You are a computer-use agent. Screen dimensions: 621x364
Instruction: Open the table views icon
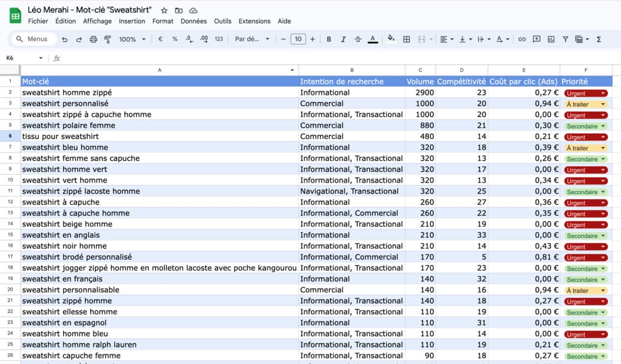[579, 39]
